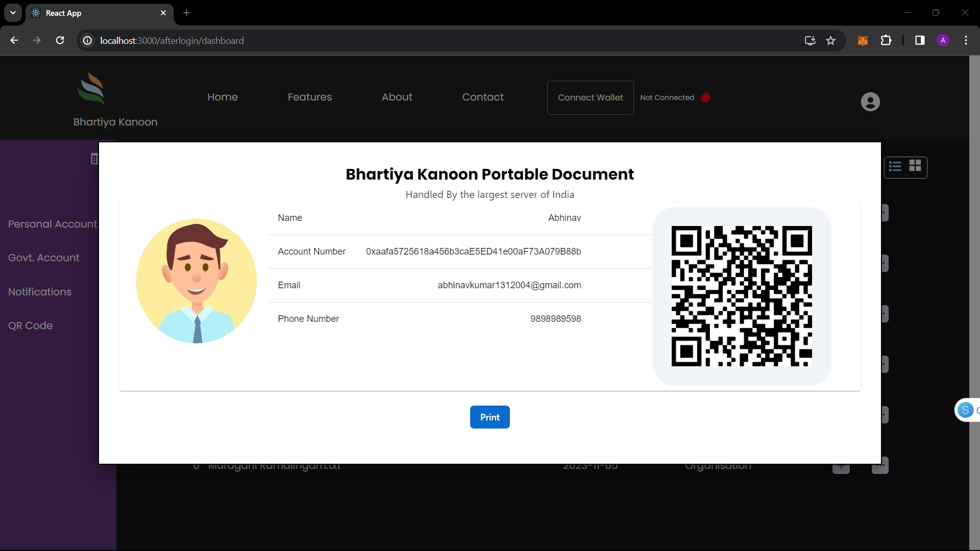
Task: Select Notifications in the sidebar
Action: coord(40,292)
